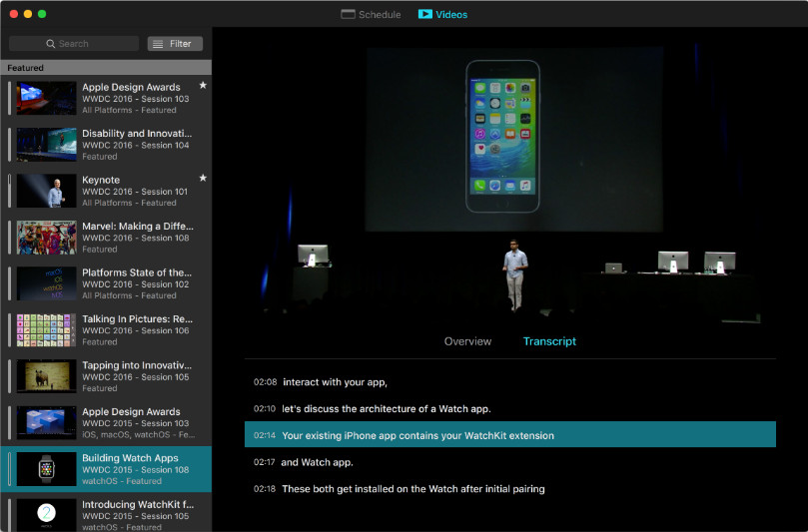Viewport: 808px width, 532px height.
Task: Open Tapping into Innovative session thumbnail
Action: tap(46, 376)
